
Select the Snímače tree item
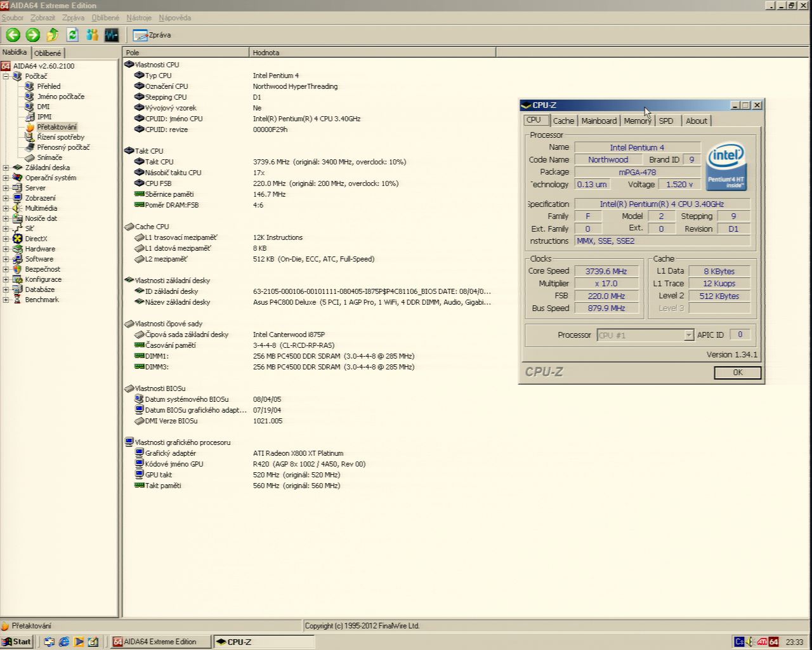49,157
